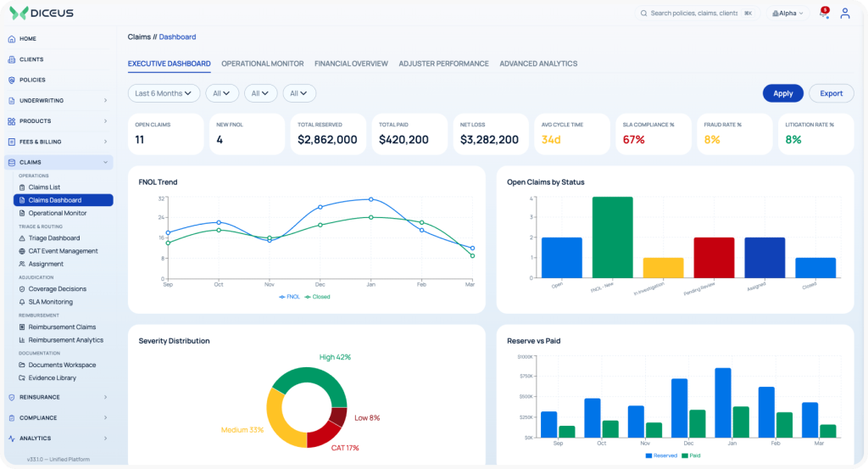Viewport: 868px width, 469px height.
Task: Open SLA Monitoring from sidebar
Action: pyautogui.click(x=50, y=302)
